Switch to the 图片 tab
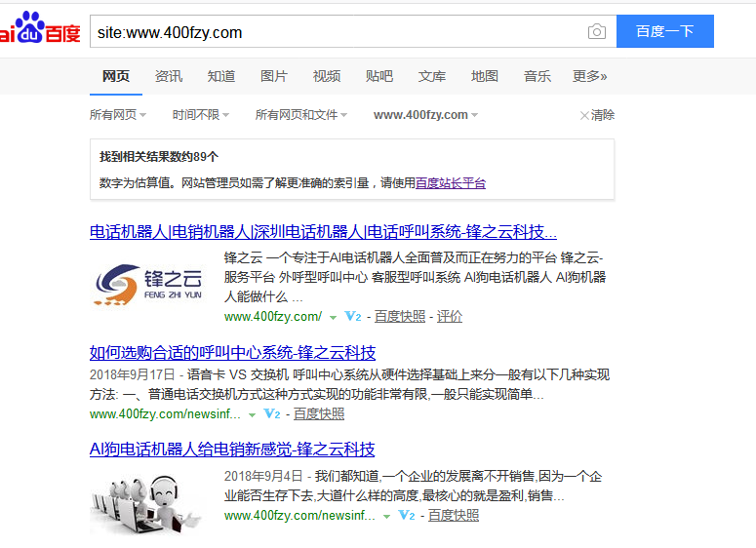This screenshot has width=756, height=548. tap(274, 76)
